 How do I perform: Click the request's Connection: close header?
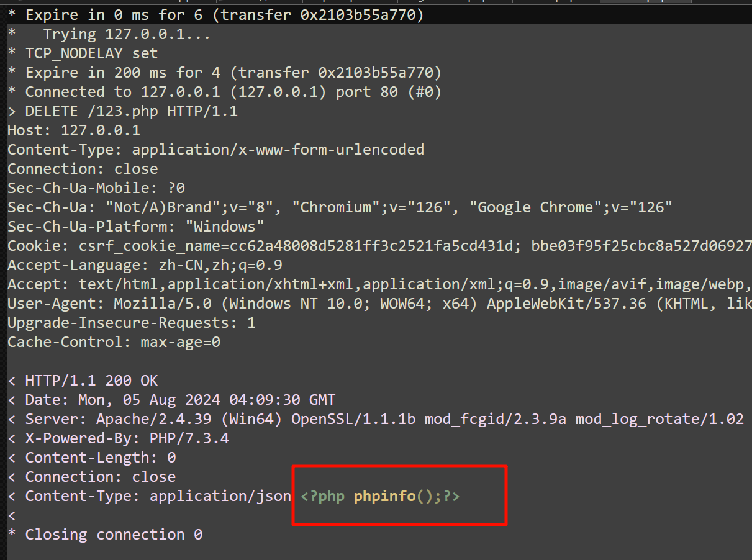(83, 169)
